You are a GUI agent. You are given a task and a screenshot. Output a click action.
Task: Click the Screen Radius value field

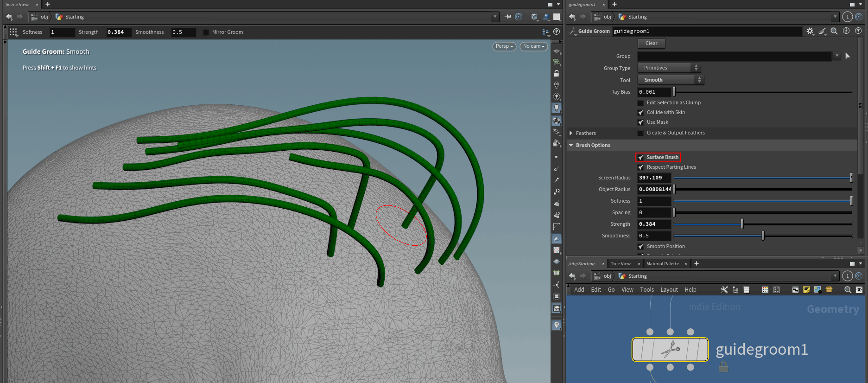click(654, 178)
